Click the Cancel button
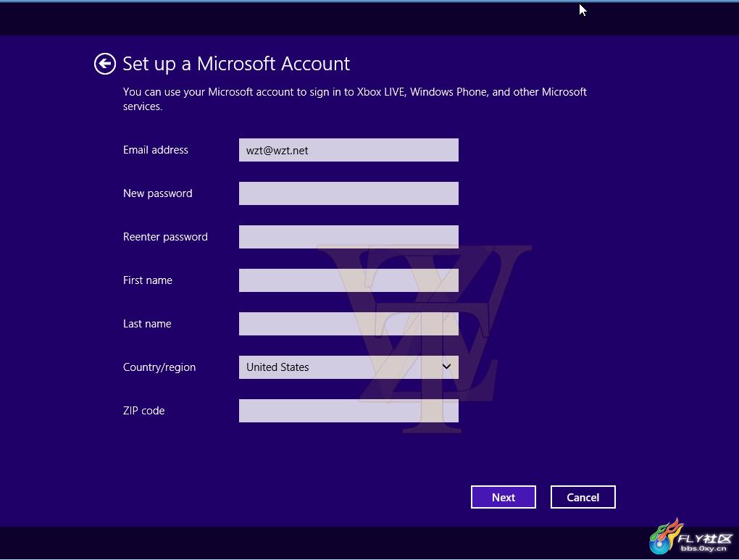 [x=583, y=497]
